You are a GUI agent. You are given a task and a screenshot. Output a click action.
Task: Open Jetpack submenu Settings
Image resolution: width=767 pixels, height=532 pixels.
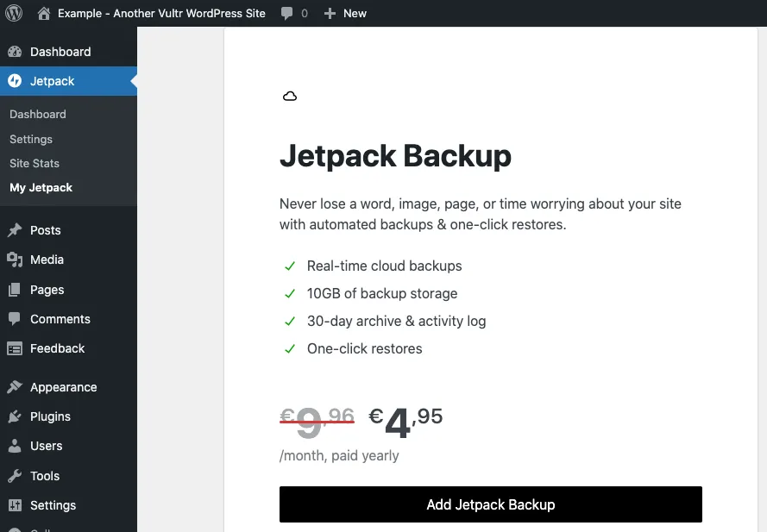31,140
